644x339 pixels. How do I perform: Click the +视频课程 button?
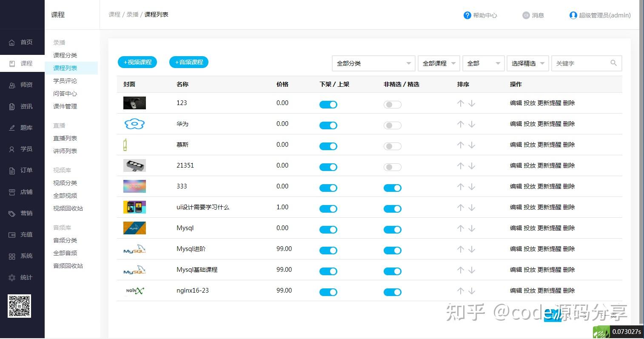(137, 62)
